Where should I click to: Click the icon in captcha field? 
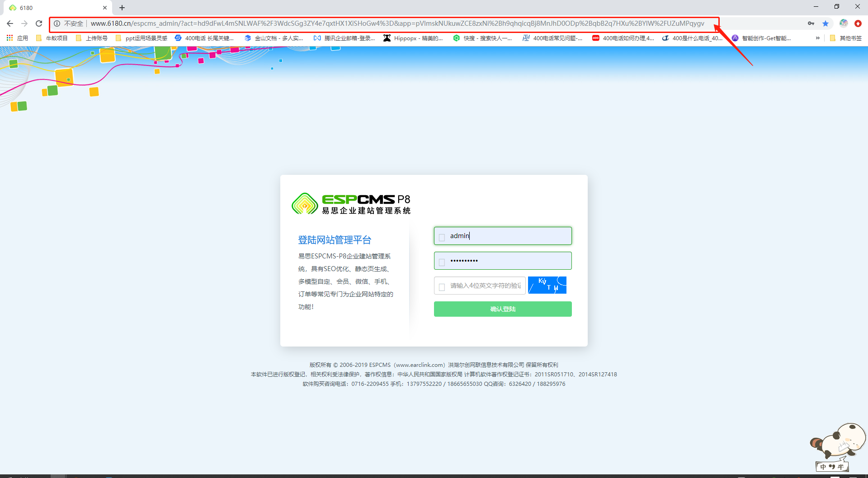442,287
